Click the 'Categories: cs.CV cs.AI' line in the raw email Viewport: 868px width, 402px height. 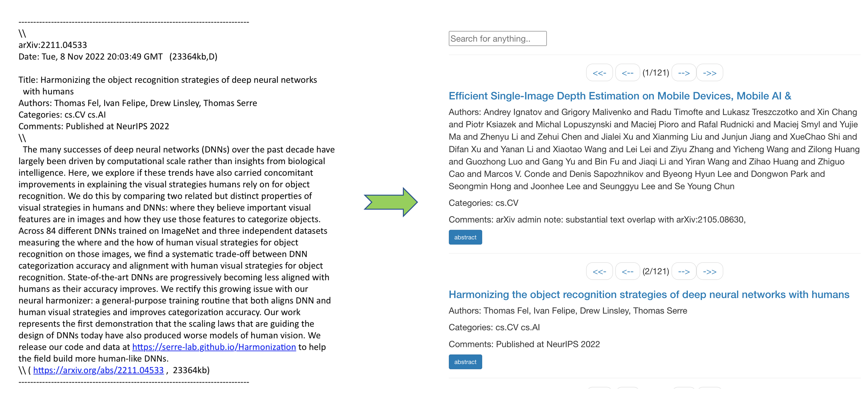point(62,115)
